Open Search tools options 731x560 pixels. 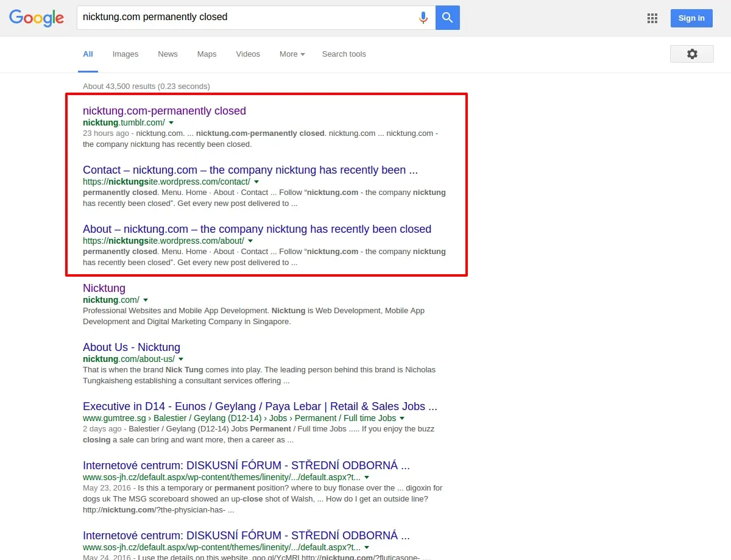click(344, 54)
